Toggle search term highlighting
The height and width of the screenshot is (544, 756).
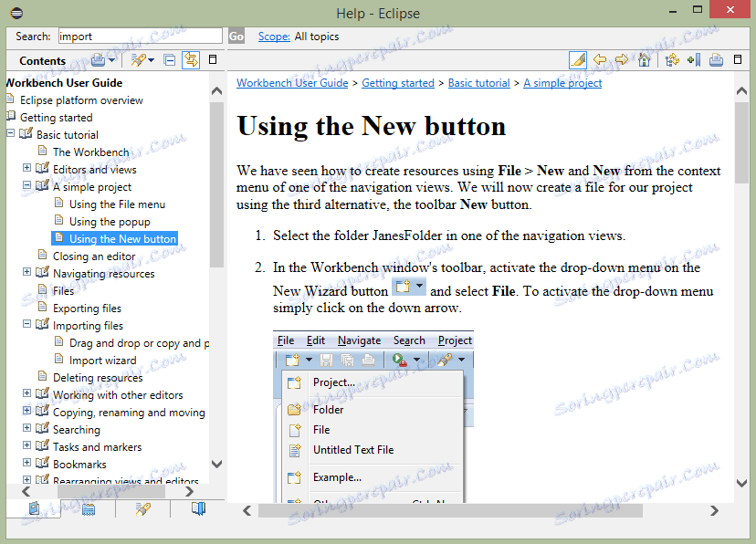point(577,60)
